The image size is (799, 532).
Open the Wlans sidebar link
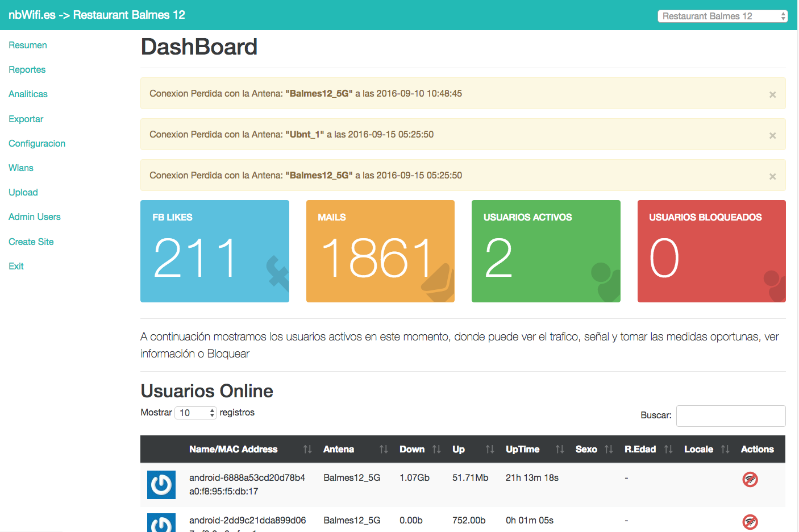(x=21, y=168)
